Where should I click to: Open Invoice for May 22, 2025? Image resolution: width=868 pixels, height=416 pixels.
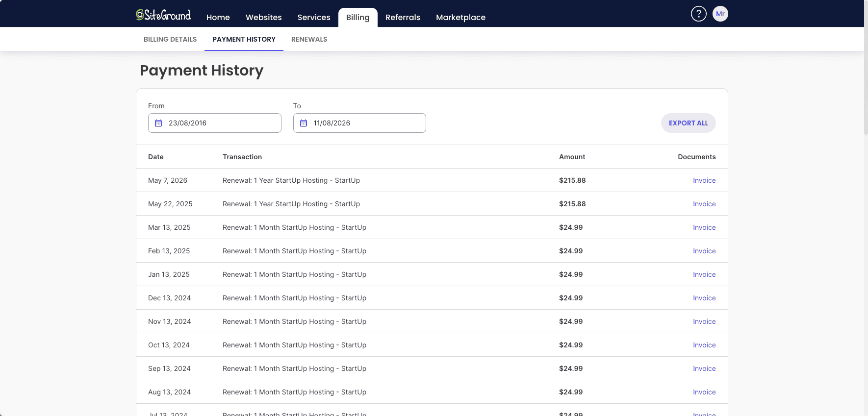[x=704, y=204]
